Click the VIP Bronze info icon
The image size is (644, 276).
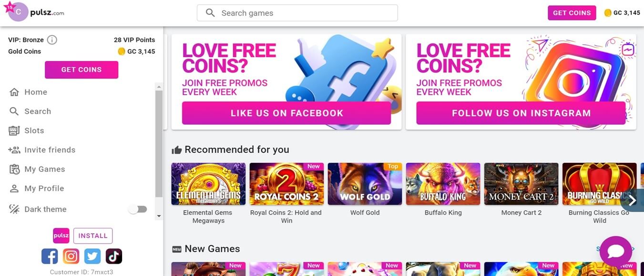pos(52,40)
